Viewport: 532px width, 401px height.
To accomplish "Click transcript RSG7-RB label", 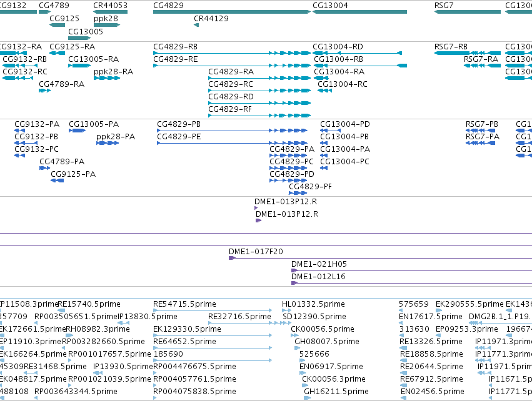I will click(451, 46).
